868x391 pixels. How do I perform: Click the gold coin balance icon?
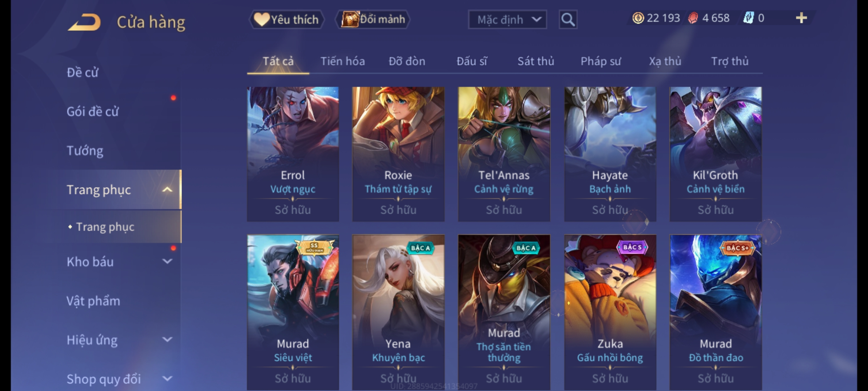[638, 18]
